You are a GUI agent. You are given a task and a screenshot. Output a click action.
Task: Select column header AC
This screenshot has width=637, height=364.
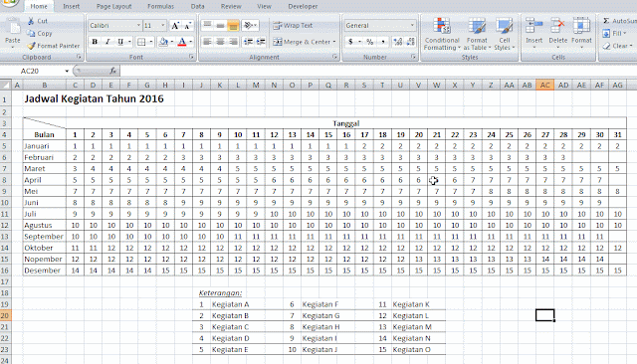544,85
